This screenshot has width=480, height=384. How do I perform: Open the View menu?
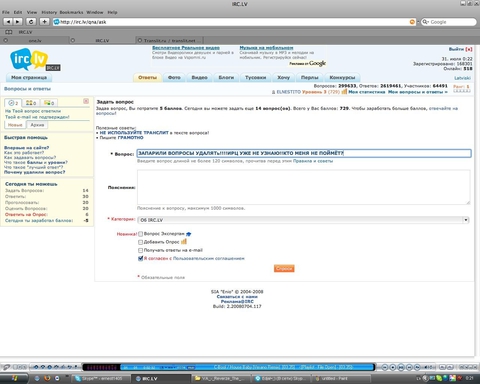click(x=32, y=12)
